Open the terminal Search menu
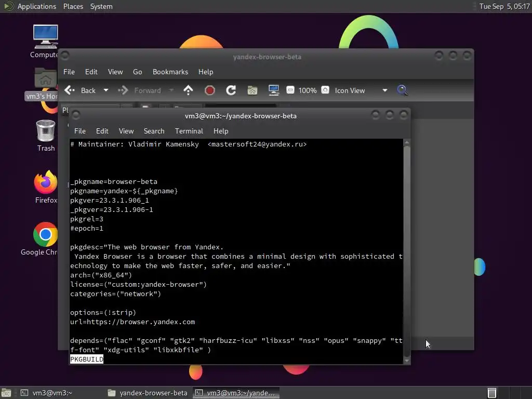 pos(154,131)
